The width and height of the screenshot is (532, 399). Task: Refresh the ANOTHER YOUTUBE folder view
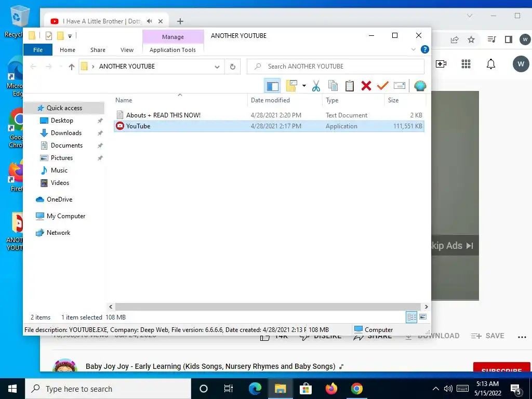(x=232, y=66)
